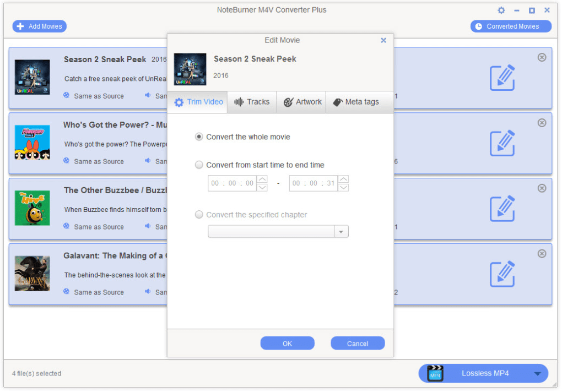This screenshot has height=392, width=562.
Task: Edit the Season 2 Sneak Peek movie
Action: coord(502,78)
